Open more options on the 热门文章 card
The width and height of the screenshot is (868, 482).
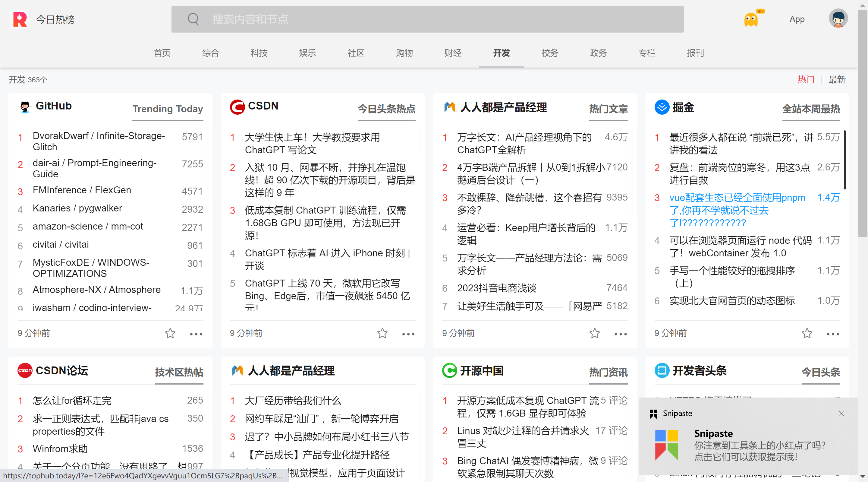pyautogui.click(x=621, y=334)
